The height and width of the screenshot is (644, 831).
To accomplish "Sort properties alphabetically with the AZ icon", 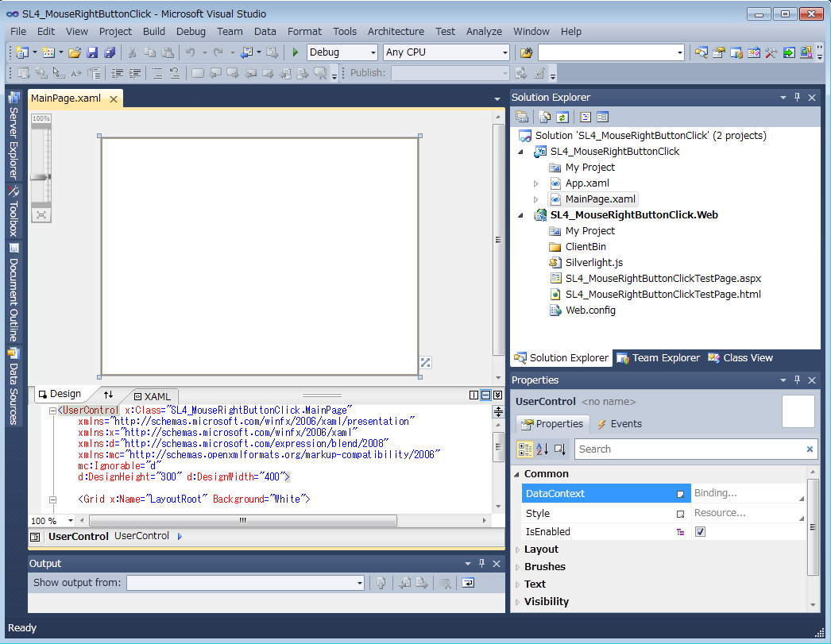I will coord(543,449).
